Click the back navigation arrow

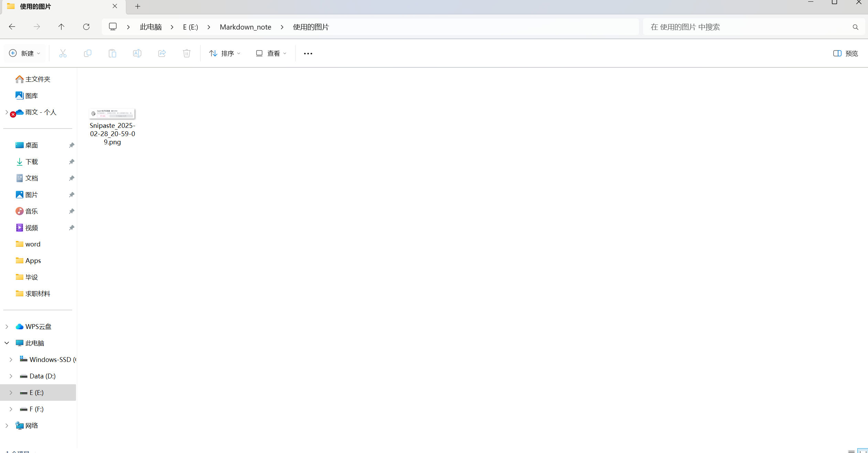(12, 27)
